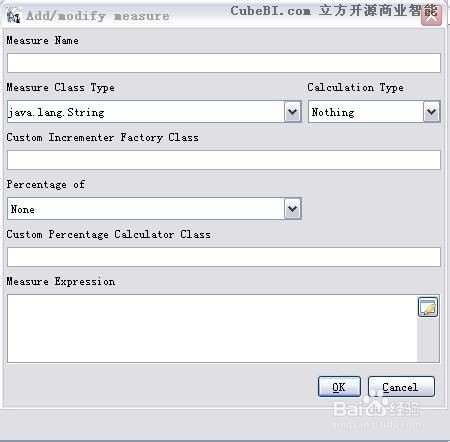This screenshot has height=442, width=450.
Task: Expand the Measure Class Type dropdown arrow
Action: pos(293,112)
